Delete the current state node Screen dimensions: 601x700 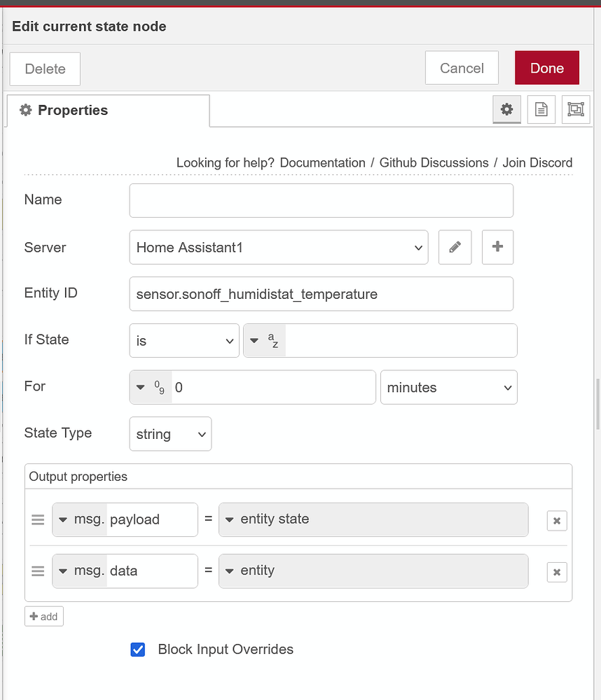(x=44, y=69)
